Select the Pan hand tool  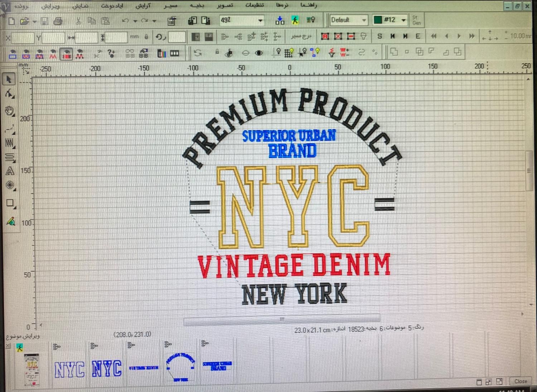(x=10, y=111)
